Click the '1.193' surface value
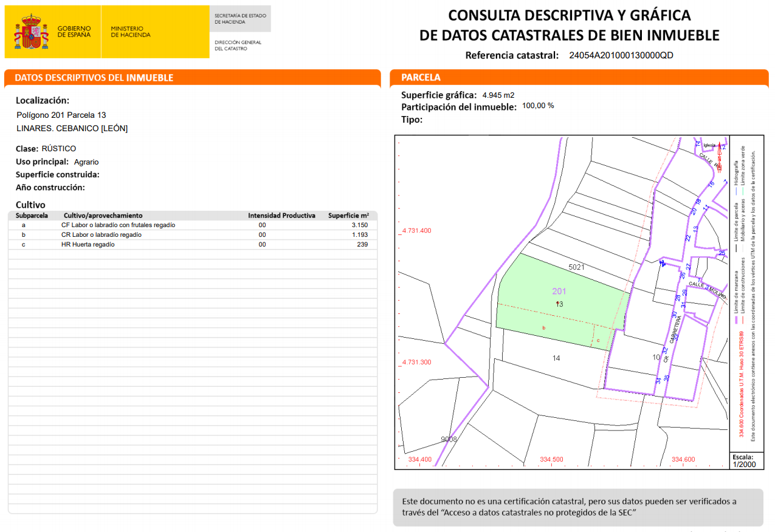Image resolution: width=775 pixels, height=532 pixels. point(360,235)
